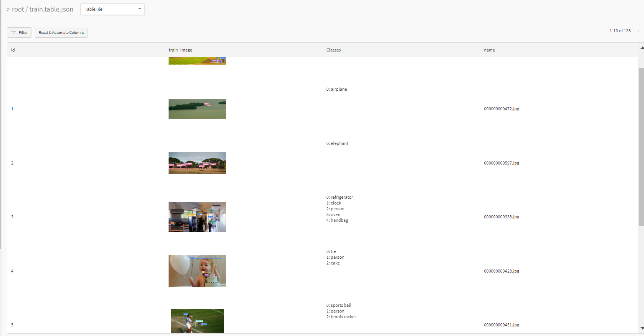Click the Classes column header
644x336 pixels.
click(333, 50)
